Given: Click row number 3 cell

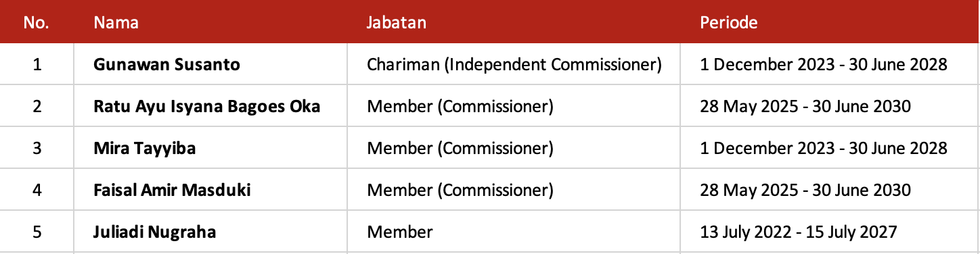Looking at the screenshot, I should 37,149.
